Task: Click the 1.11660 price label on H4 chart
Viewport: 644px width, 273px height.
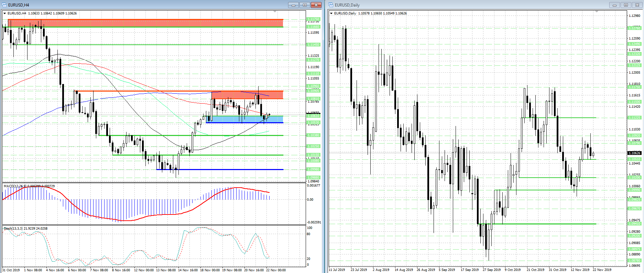Action: 313,27
